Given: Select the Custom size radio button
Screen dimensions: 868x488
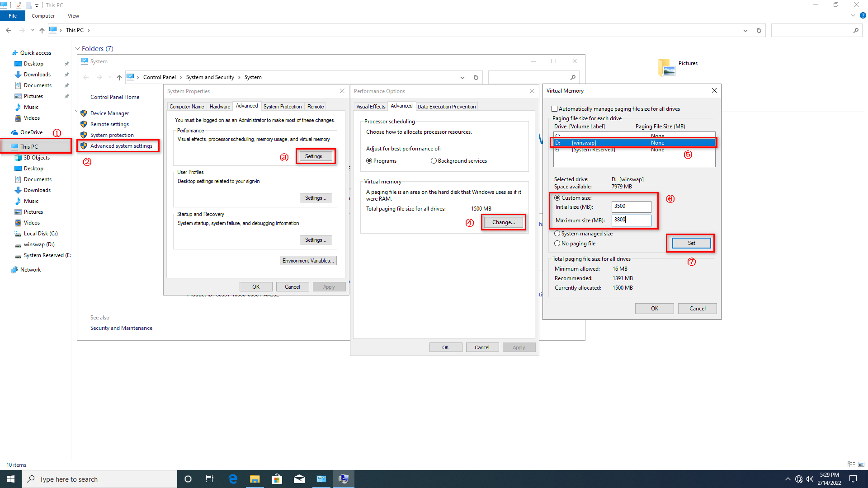Looking at the screenshot, I should click(x=557, y=198).
